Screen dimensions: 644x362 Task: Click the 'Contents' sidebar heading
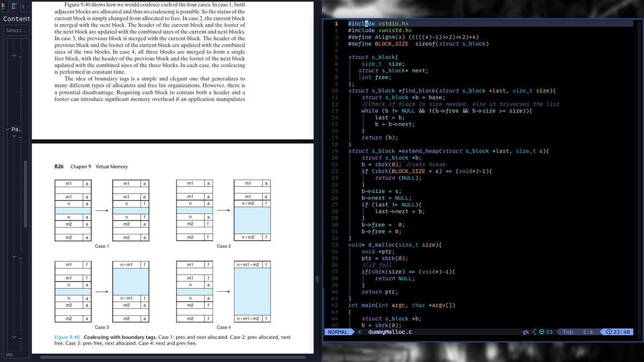click(x=17, y=19)
